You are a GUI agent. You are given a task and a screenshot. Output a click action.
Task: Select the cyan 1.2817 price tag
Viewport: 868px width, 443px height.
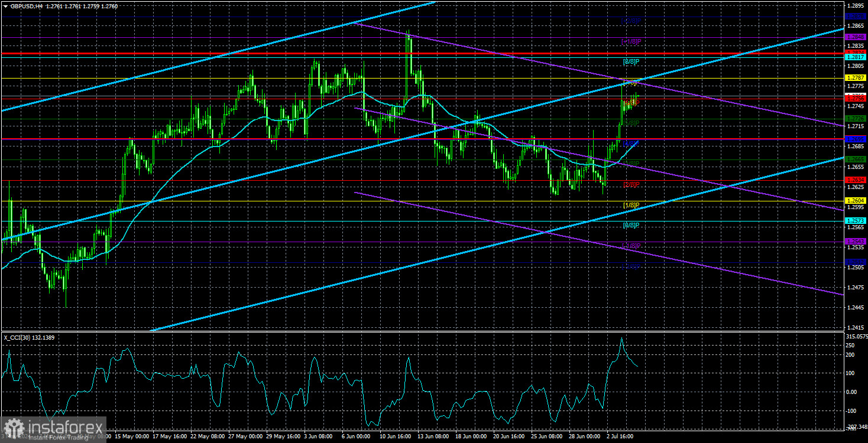[x=856, y=57]
